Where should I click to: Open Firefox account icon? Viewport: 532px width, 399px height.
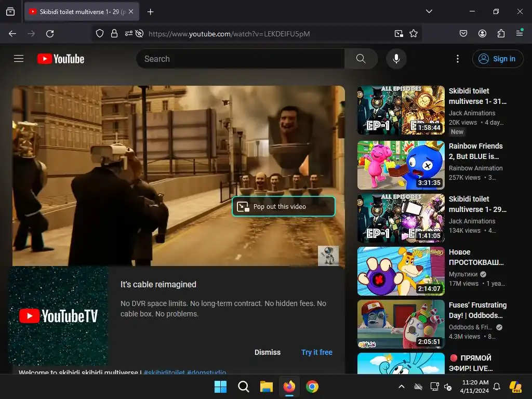click(x=482, y=33)
